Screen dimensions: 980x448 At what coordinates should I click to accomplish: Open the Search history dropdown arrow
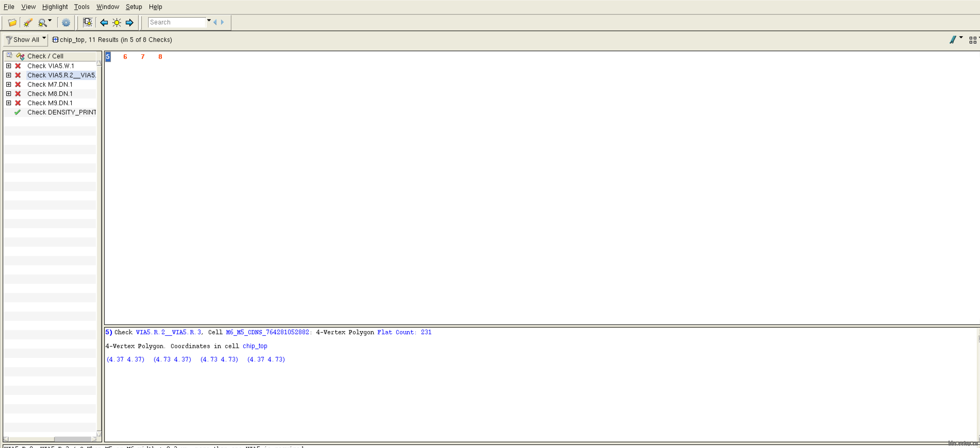click(209, 21)
